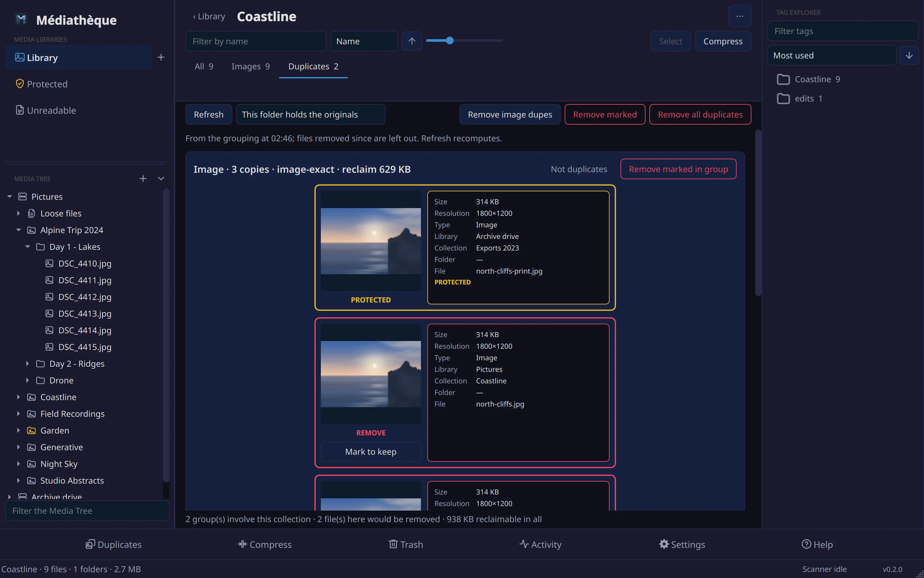Focus the Filter tags field
The image size is (924, 578).
click(843, 31)
